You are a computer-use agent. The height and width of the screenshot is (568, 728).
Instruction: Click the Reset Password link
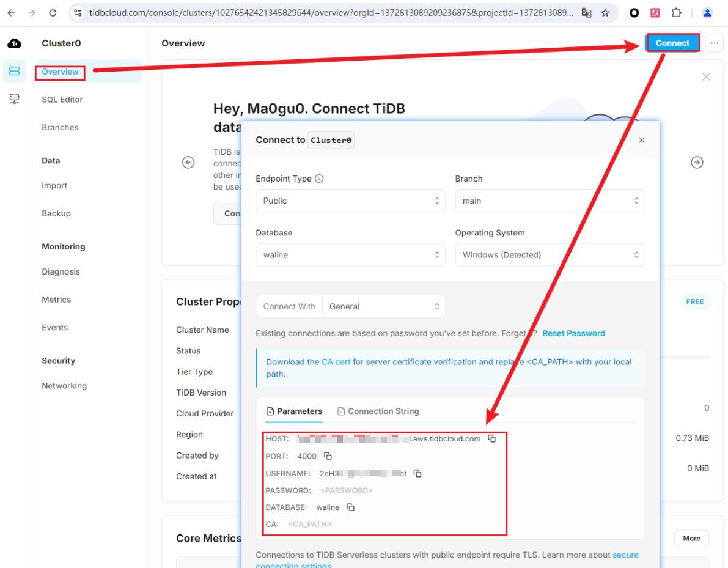coord(573,333)
